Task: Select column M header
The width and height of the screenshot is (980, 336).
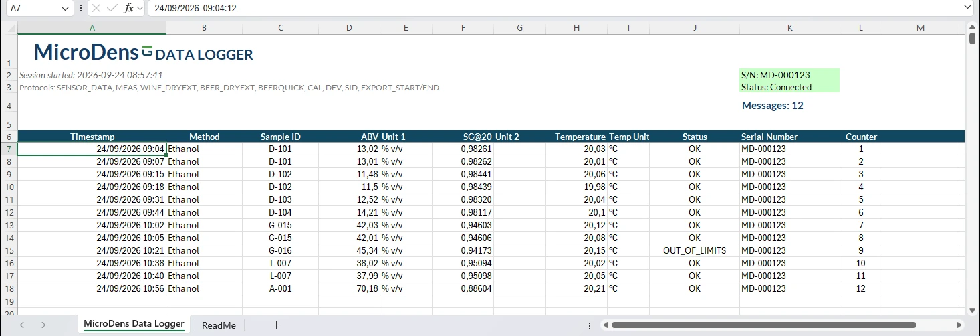Action: click(921, 27)
